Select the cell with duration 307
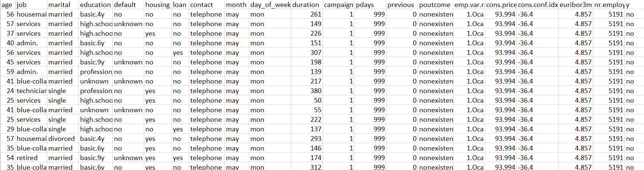The width and height of the screenshot is (644, 170). [x=307, y=53]
